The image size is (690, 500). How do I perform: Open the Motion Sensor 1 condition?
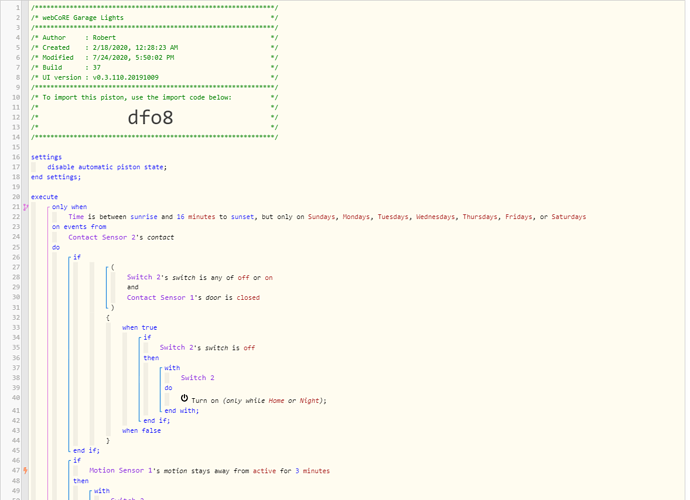121,471
